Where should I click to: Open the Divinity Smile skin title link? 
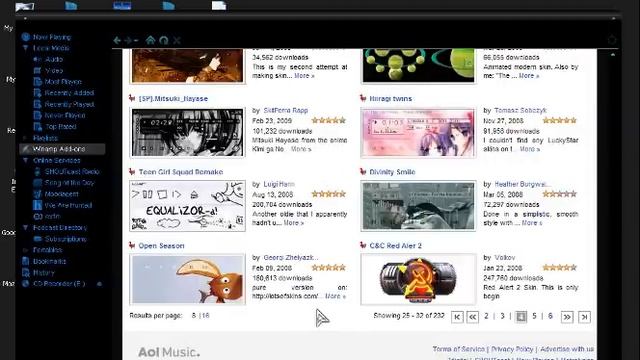[392, 172]
